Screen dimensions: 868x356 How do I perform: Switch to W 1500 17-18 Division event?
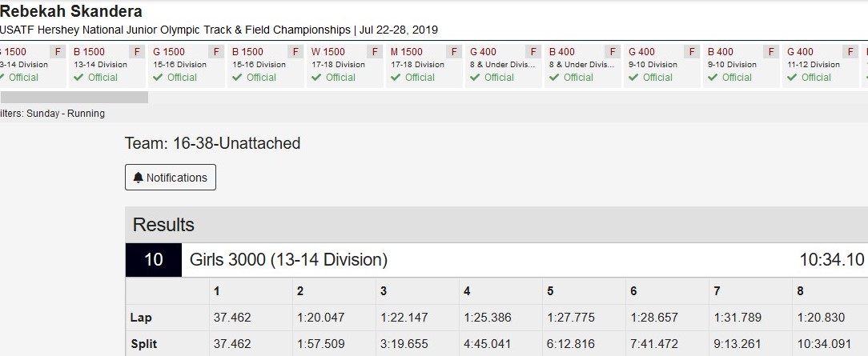pyautogui.click(x=345, y=66)
